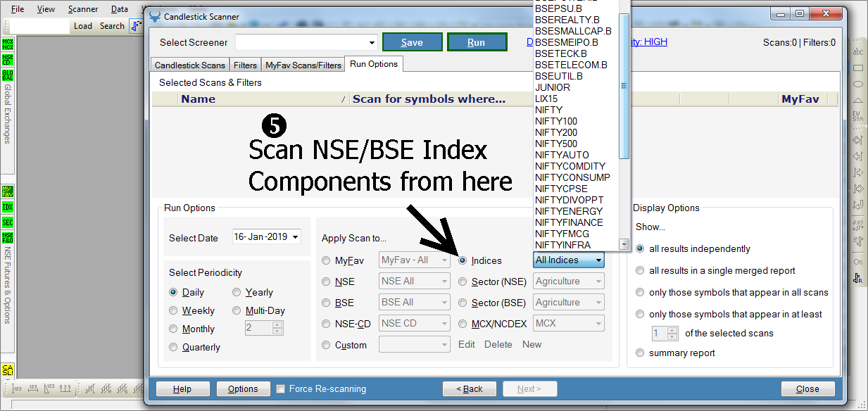
Task: Enable Force Re-scanning checkbox
Action: tap(281, 388)
